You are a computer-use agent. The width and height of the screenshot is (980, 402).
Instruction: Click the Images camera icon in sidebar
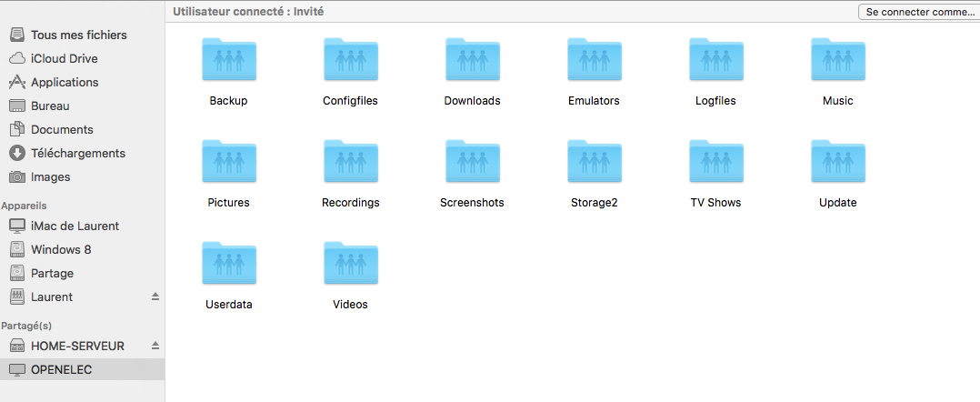point(17,177)
